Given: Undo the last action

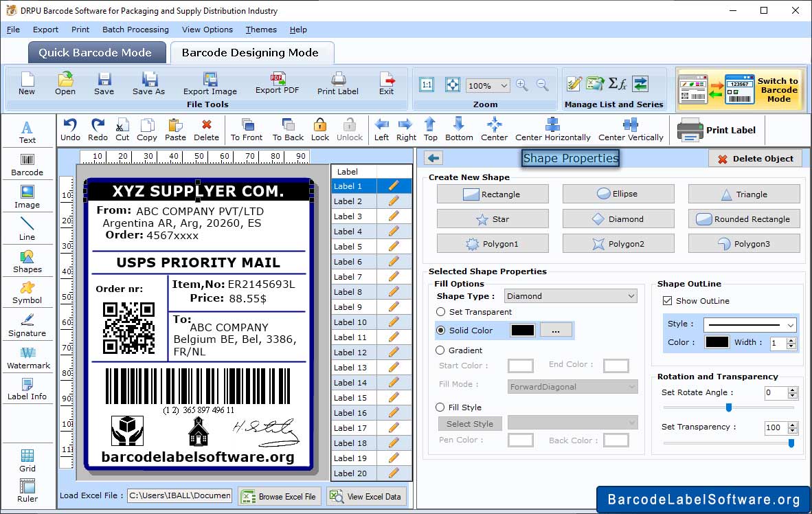Looking at the screenshot, I should coord(70,130).
